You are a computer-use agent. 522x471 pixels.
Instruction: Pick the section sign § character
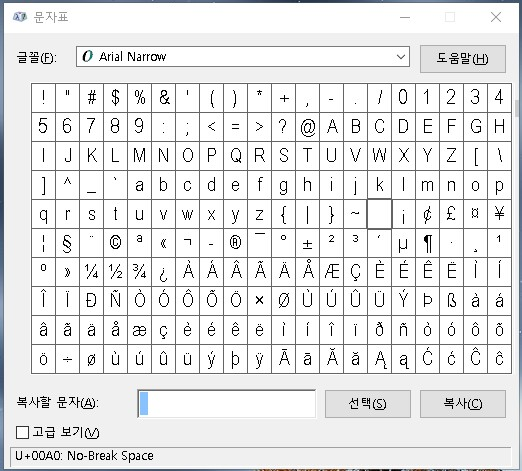coord(67,243)
